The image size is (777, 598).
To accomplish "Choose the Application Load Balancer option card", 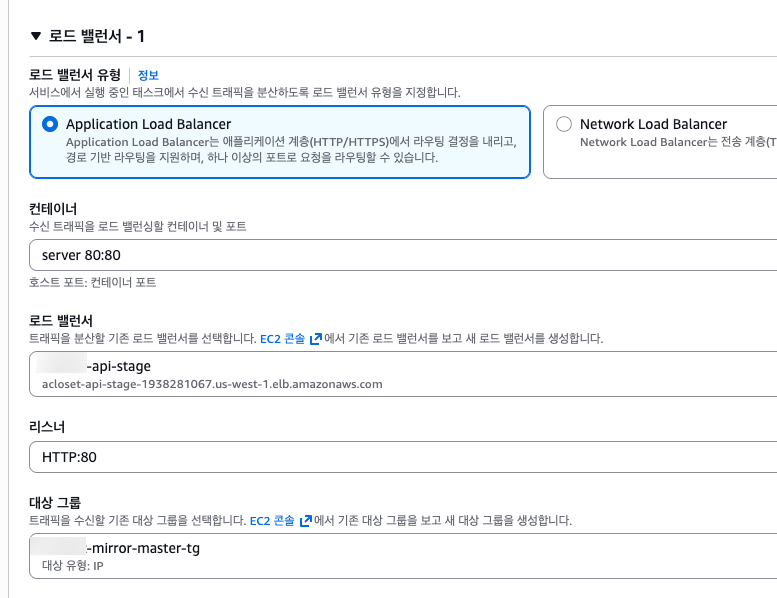I will point(280,142).
